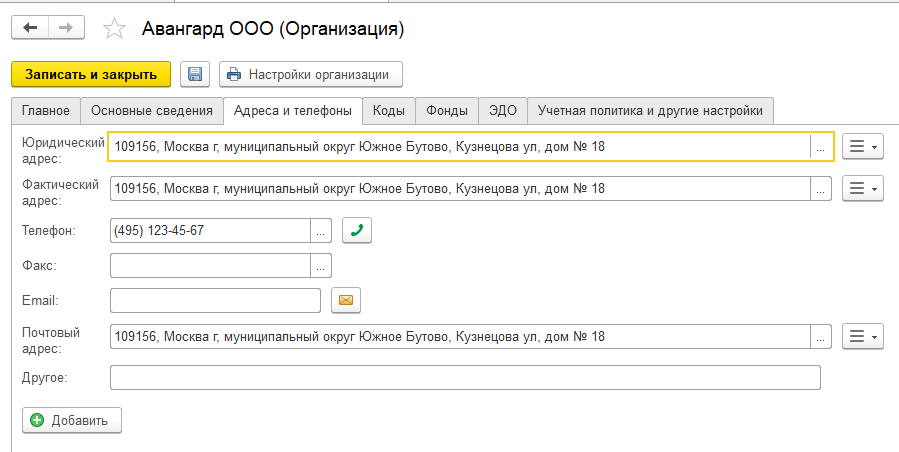Click Добавить to add contact info
The image size is (899, 452).
click(72, 420)
